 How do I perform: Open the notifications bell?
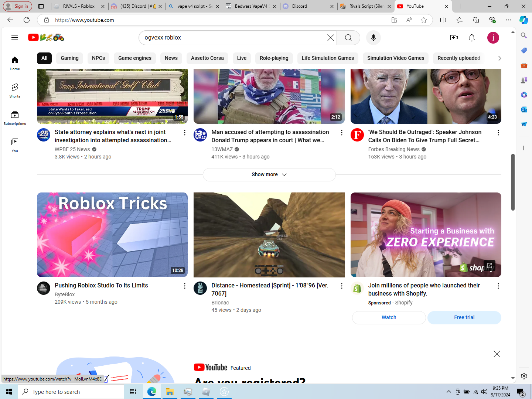[472, 38]
